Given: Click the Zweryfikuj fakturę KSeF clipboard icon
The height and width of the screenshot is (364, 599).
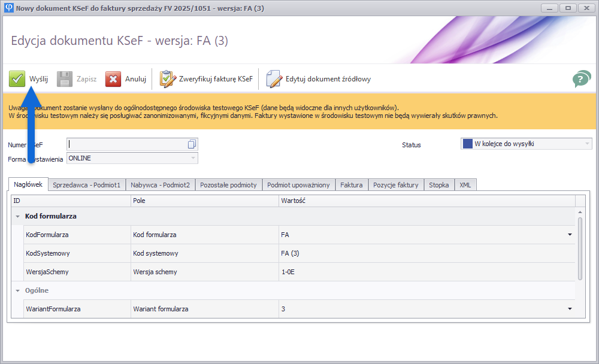Looking at the screenshot, I should pyautogui.click(x=167, y=79).
